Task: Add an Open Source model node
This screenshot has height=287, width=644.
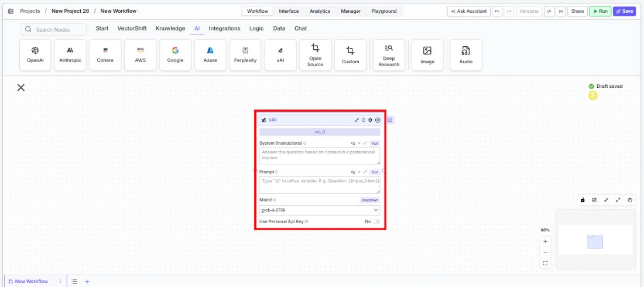Action: (x=316, y=55)
